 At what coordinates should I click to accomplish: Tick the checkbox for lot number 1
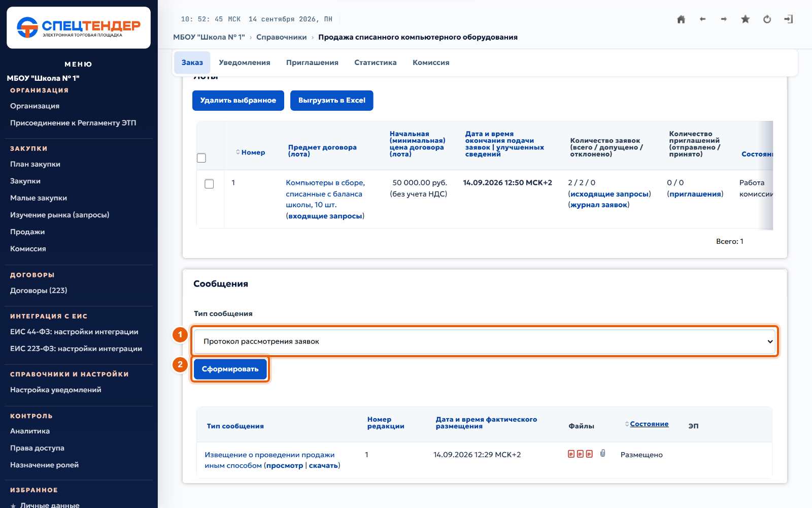pyautogui.click(x=209, y=184)
